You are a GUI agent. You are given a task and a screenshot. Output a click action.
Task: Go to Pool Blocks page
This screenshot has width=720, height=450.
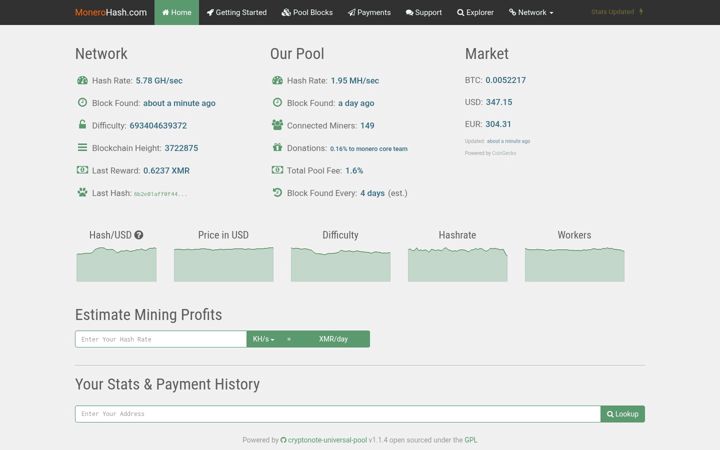tap(307, 12)
